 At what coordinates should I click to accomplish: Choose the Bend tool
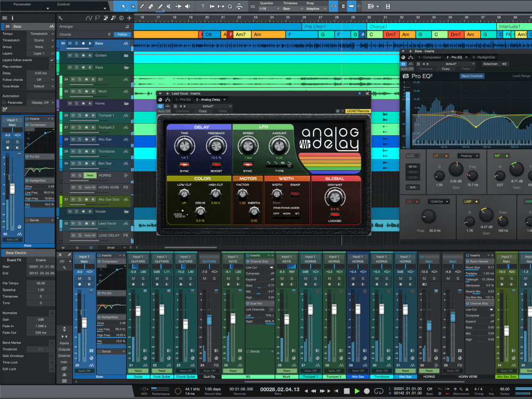(x=178, y=6)
